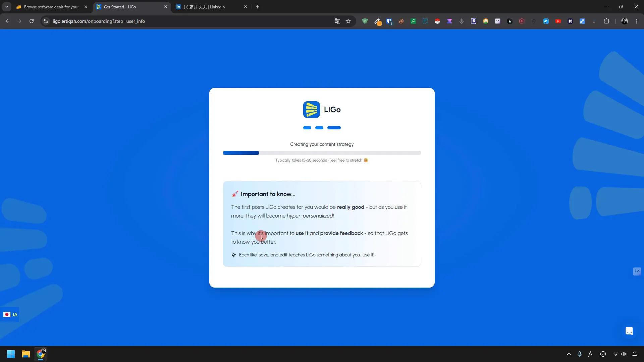
Task: Open the translate page icon
Action: coord(337,21)
